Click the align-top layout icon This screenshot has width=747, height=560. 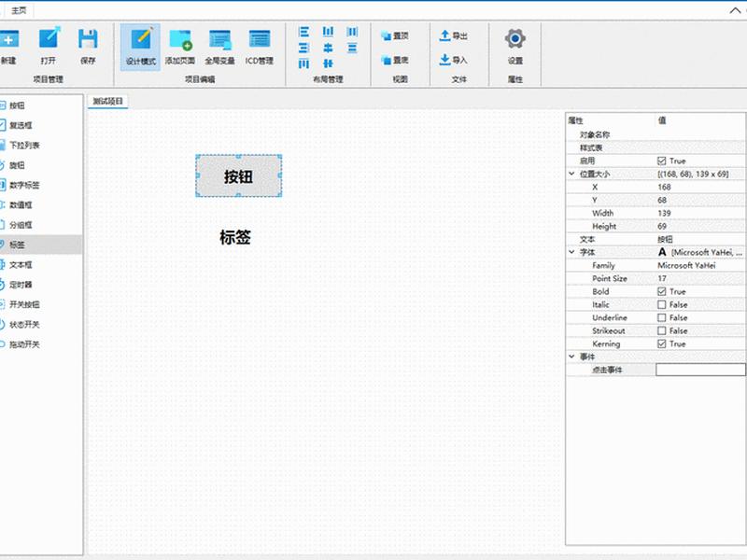click(x=304, y=63)
